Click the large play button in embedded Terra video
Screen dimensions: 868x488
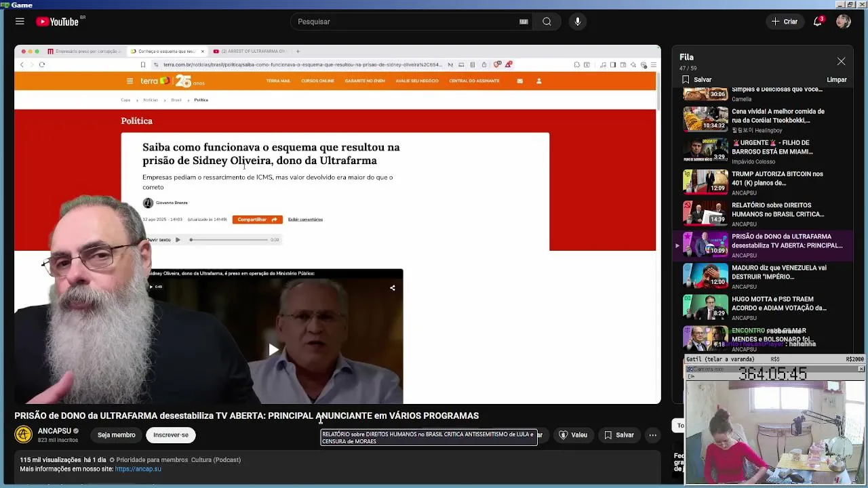pyautogui.click(x=273, y=350)
